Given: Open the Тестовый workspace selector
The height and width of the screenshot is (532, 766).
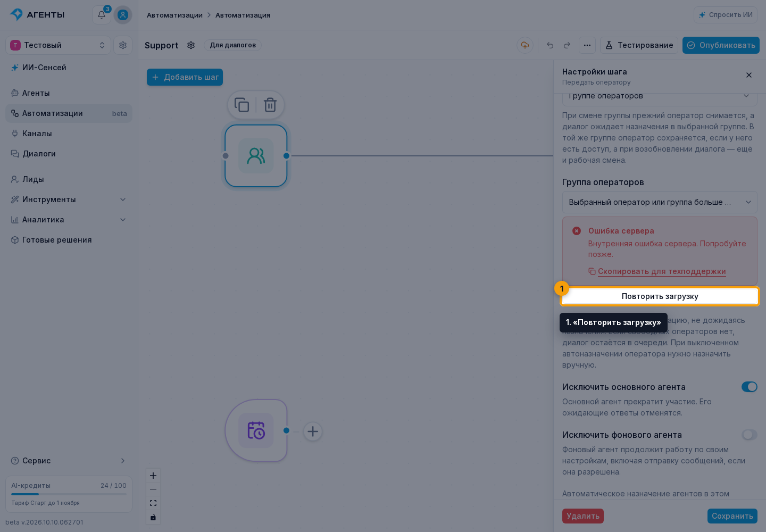Looking at the screenshot, I should (x=59, y=45).
